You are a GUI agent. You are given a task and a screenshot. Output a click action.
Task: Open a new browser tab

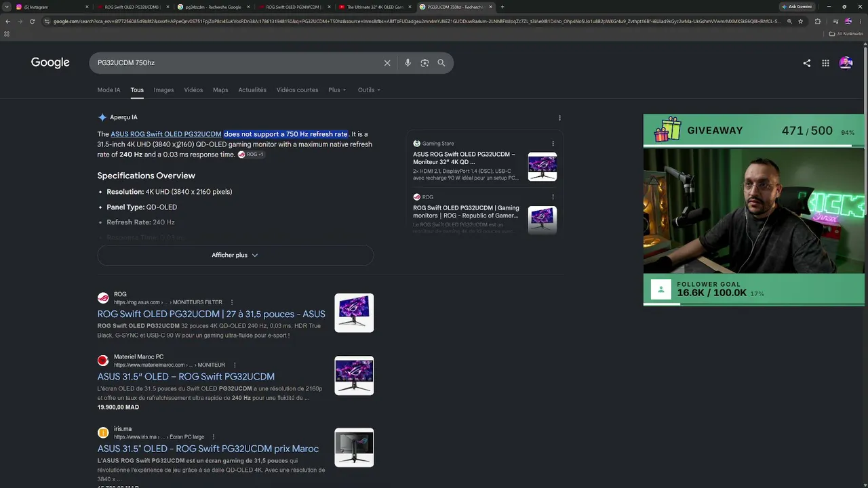(x=502, y=7)
